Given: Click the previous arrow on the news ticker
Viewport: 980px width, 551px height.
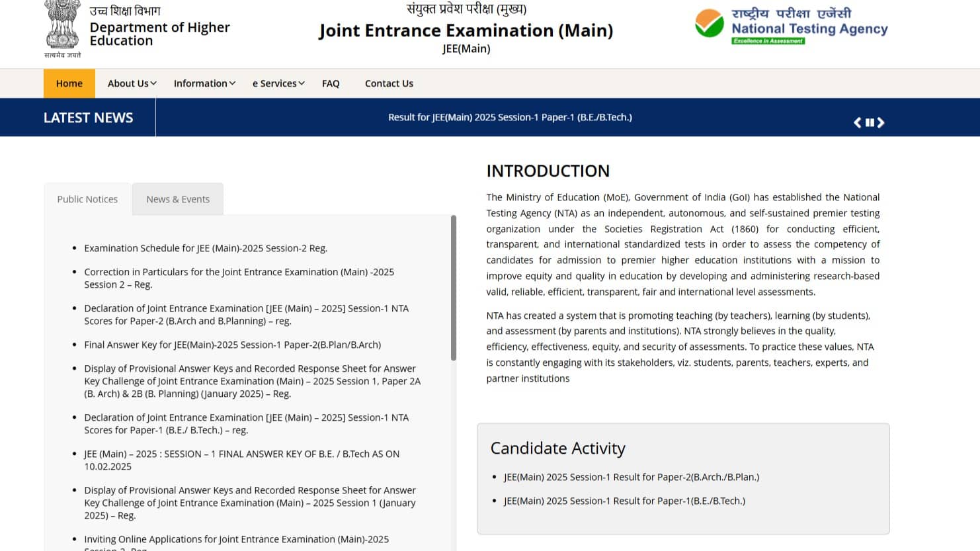Looking at the screenshot, I should [857, 122].
